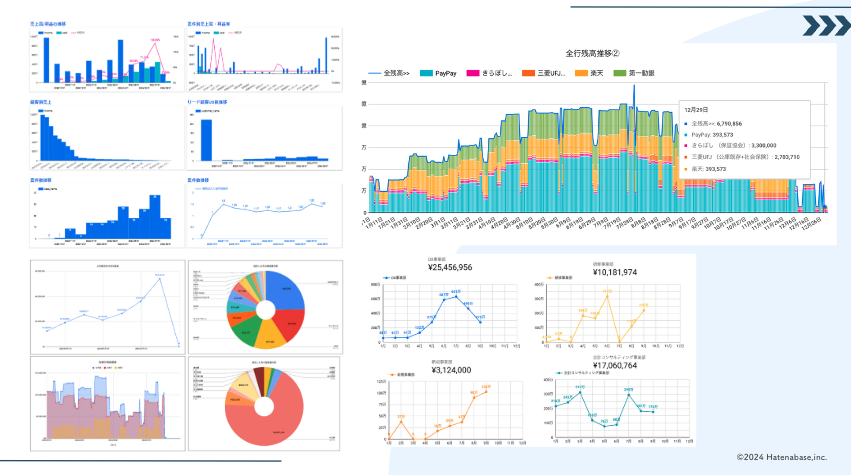Open the orange line chart under ¥3,124,000
This screenshot has width=851, height=475.
450,410
